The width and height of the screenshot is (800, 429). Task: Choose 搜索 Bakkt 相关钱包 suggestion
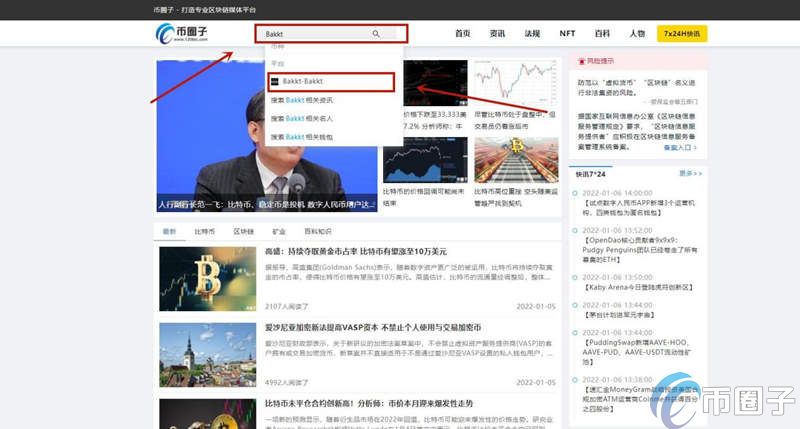coord(302,137)
